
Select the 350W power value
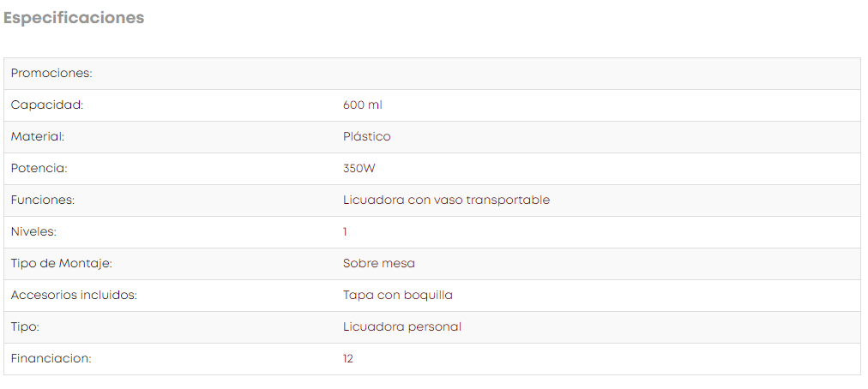[359, 169]
